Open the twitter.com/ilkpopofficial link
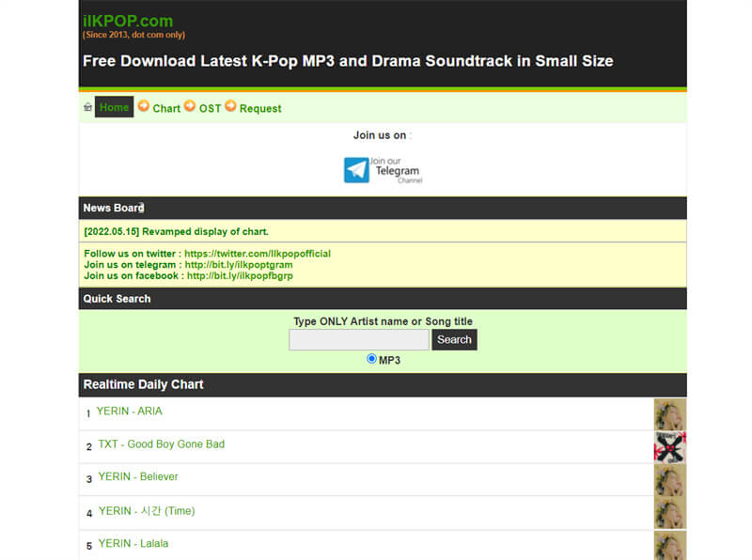752x560 pixels. click(x=258, y=254)
